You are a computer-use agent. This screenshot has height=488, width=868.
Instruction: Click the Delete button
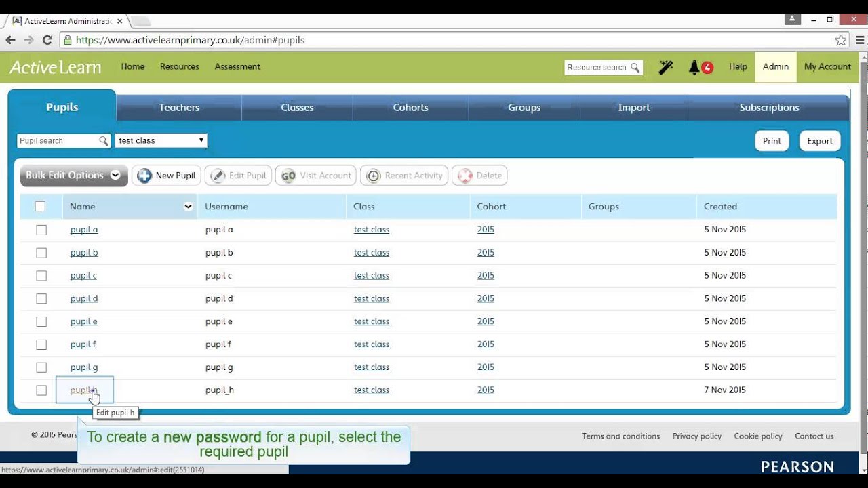(x=479, y=176)
